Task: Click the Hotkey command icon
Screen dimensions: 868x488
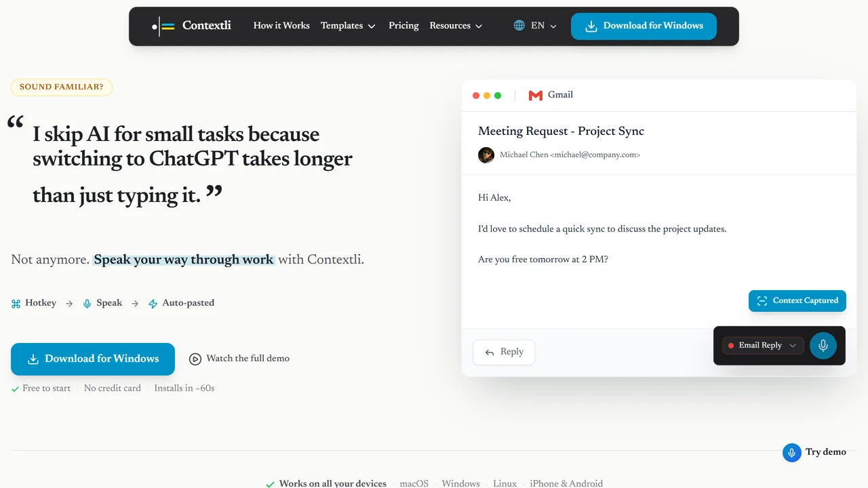Action: click(16, 304)
